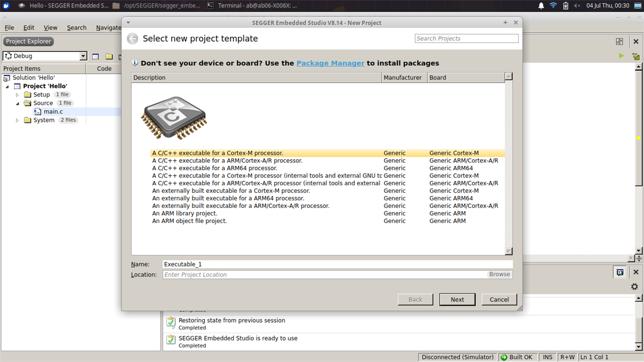Click new folder icon in Project Explorer
Viewport: 644px width, 362px height.
pos(109,56)
